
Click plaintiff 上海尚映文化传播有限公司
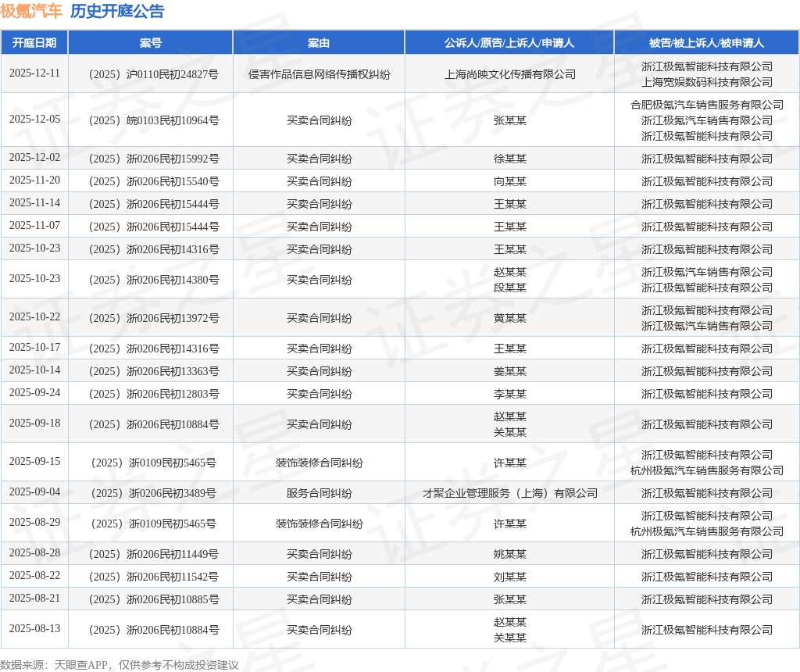(x=509, y=74)
